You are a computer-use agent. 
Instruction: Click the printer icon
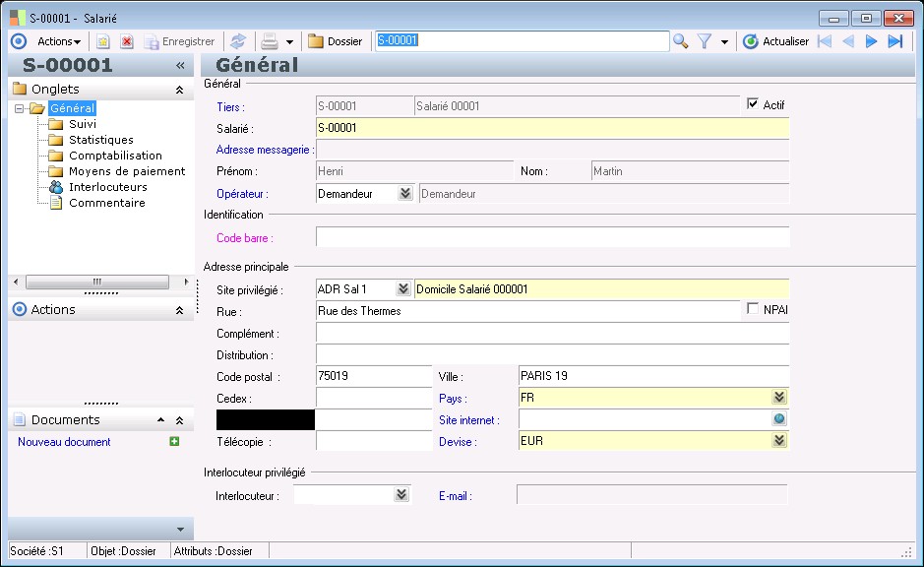pos(269,41)
